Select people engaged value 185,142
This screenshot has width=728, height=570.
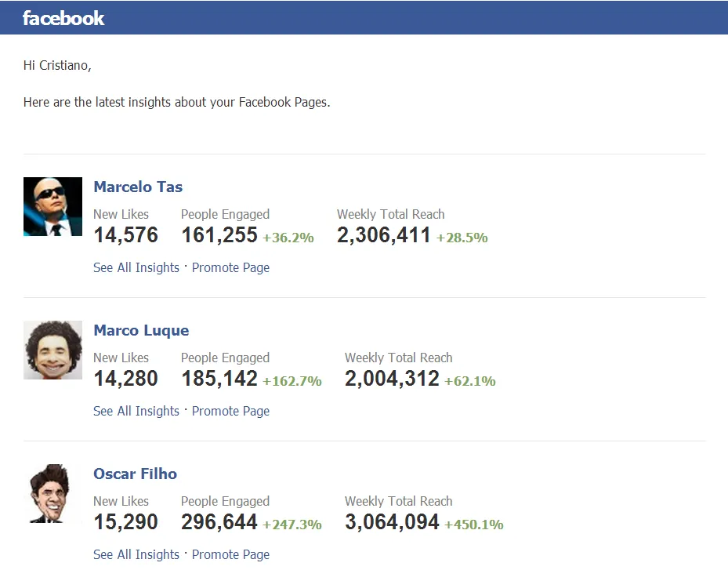click(219, 379)
